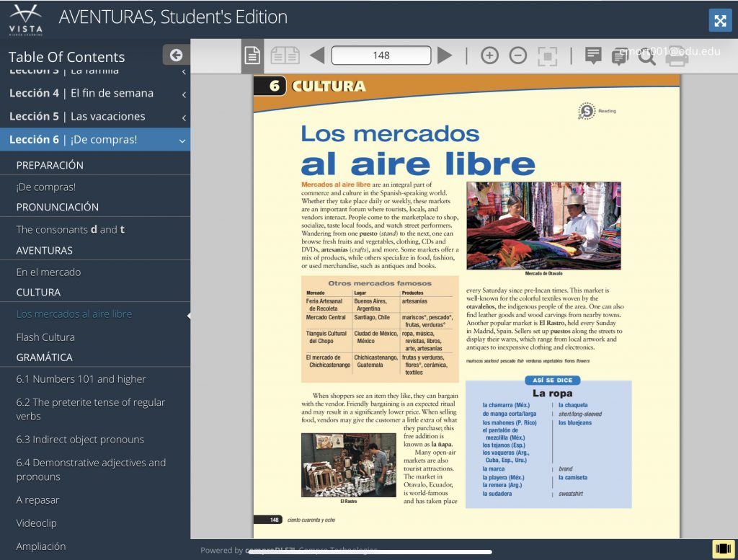The width and height of the screenshot is (738, 560).
Task: Expand the Lección 5 chevron
Action: pyautogui.click(x=184, y=117)
